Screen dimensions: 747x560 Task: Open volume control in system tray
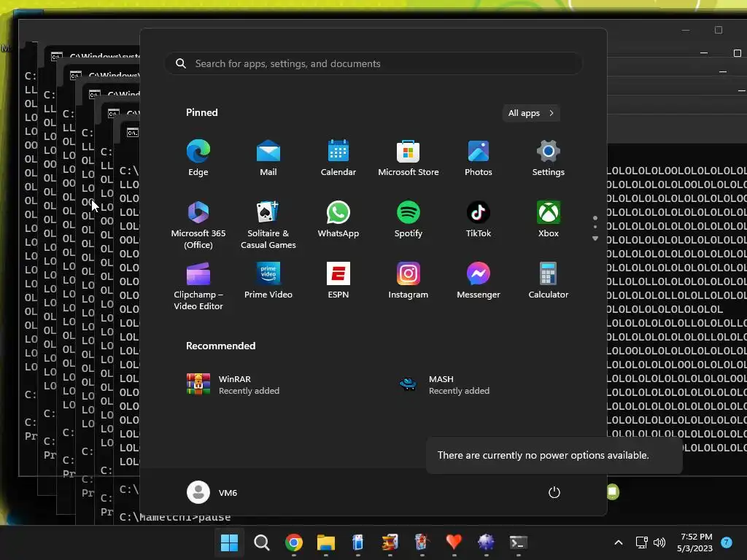[659, 542]
